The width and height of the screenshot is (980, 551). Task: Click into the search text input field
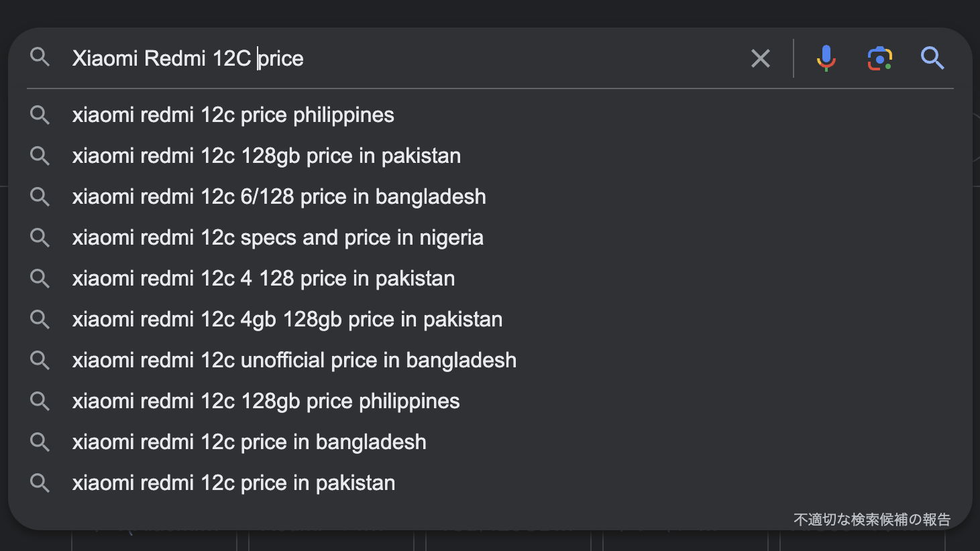470,58
